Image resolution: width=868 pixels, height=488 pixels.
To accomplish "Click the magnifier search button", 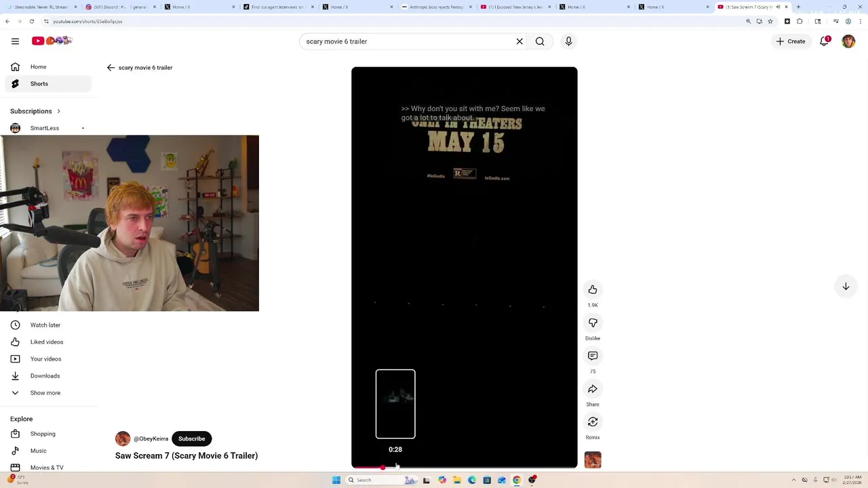I will tap(540, 41).
